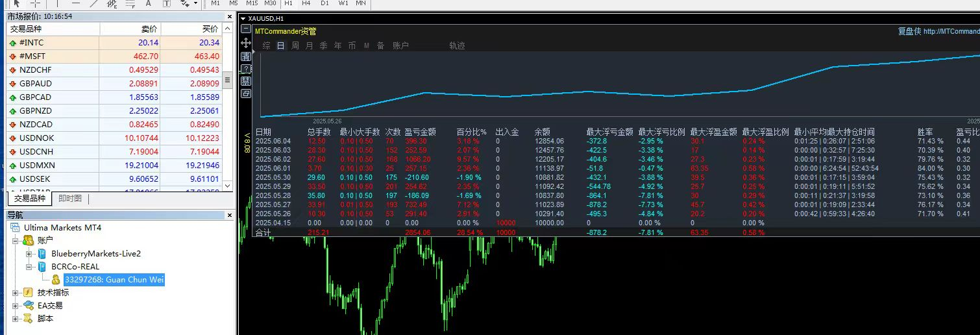This screenshot has width=980, height=335.
Task: Expand the 脚本 tree node
Action: click(x=16, y=319)
